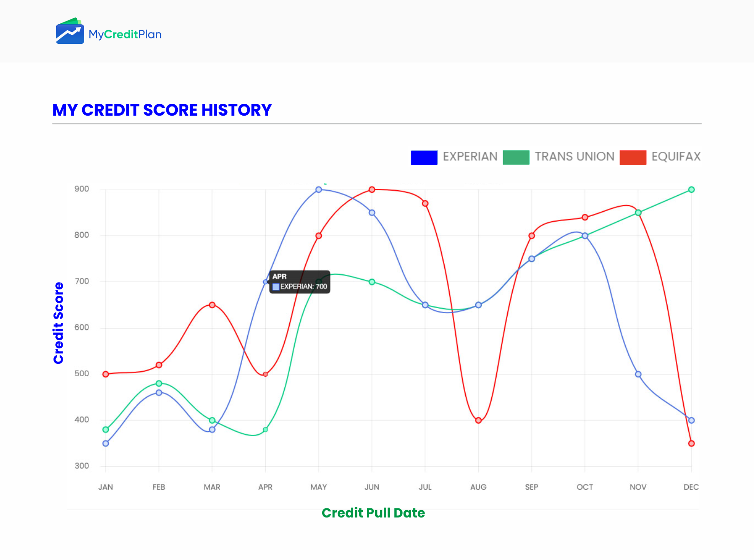Open the MyCreditPlan brand name link
The height and width of the screenshot is (560, 754).
point(125,34)
